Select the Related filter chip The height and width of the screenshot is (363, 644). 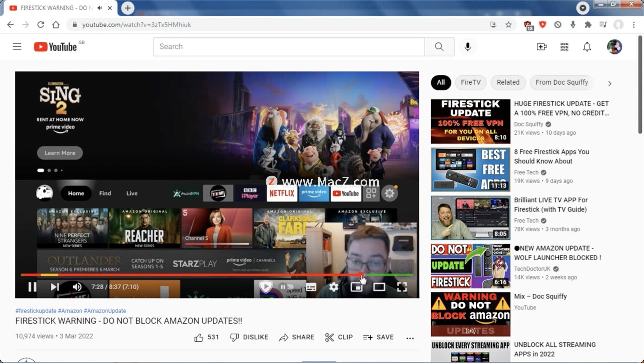click(x=508, y=82)
